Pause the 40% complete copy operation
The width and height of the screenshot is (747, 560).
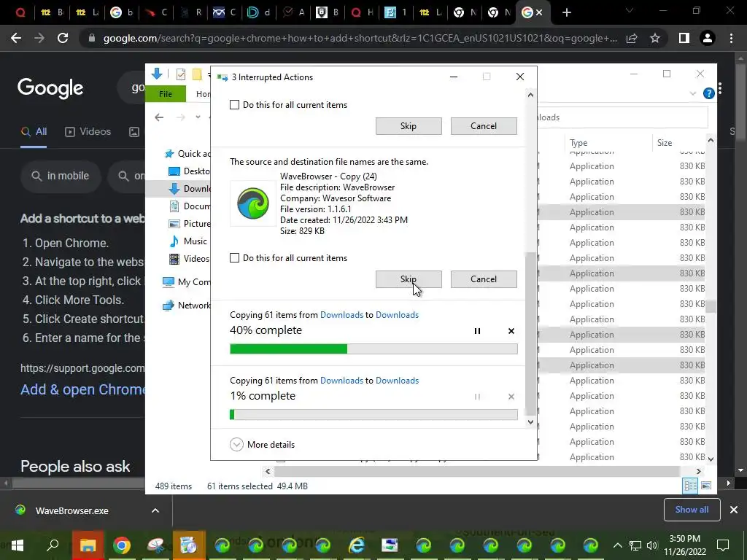coord(477,331)
